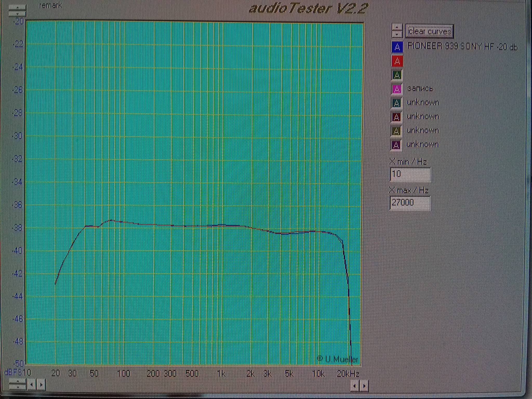Screen dimensions: 532x399
Task: Click up arrow of stepper beside clear curves
Action: coord(397,28)
